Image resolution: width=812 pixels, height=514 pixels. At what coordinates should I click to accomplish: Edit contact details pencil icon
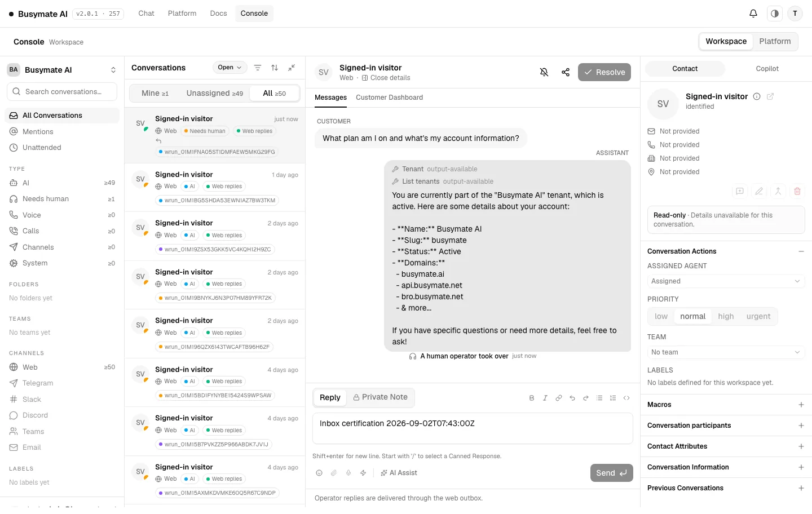pos(759,191)
